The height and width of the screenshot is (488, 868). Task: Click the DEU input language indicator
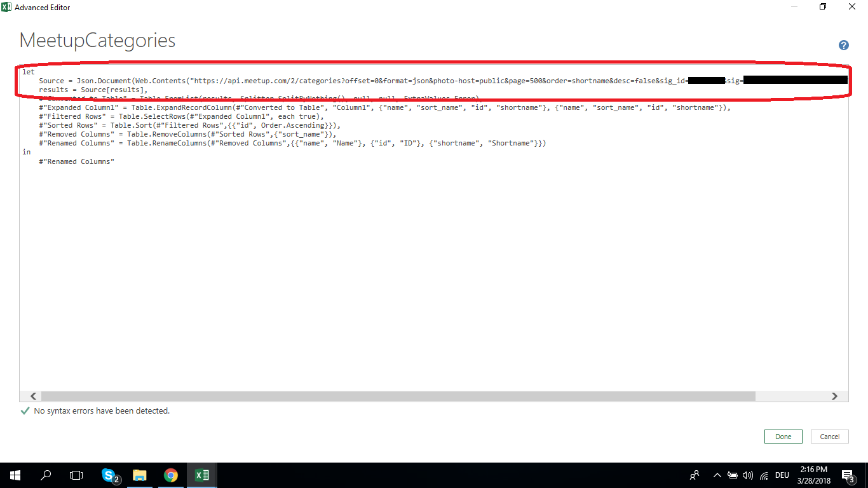point(782,475)
